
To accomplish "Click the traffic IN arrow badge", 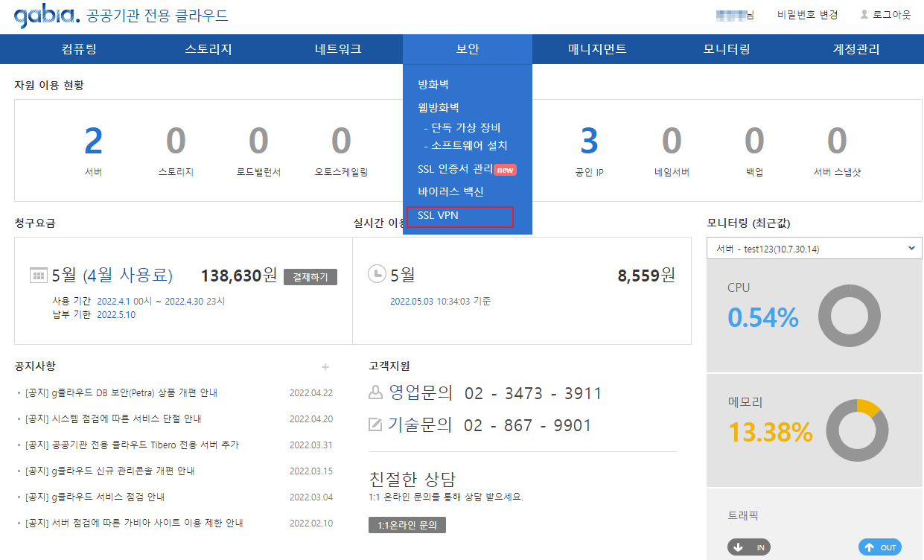I will (748, 547).
